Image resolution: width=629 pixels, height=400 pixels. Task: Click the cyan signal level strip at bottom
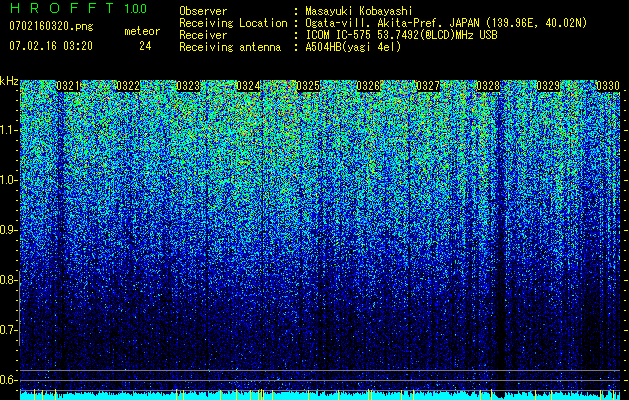click(x=320, y=395)
